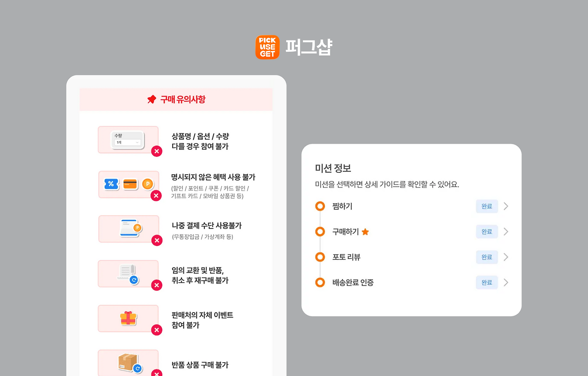Image resolution: width=588 pixels, height=376 pixels.
Task: Select the 배송완료 인증 step circle
Action: click(x=320, y=282)
